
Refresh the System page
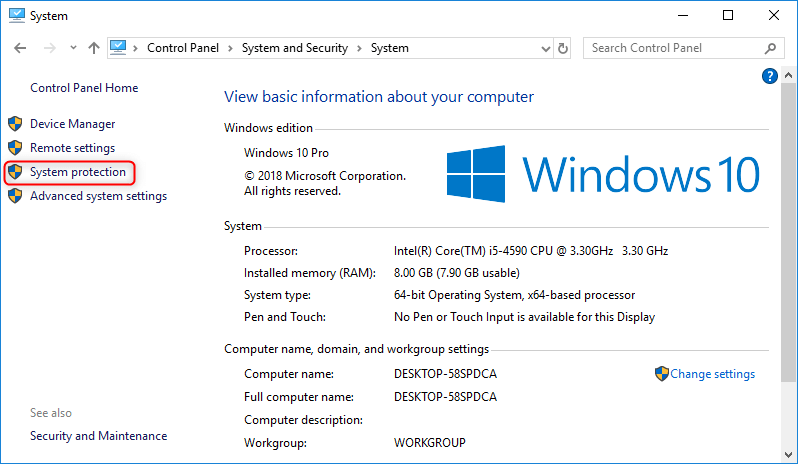[x=562, y=48]
